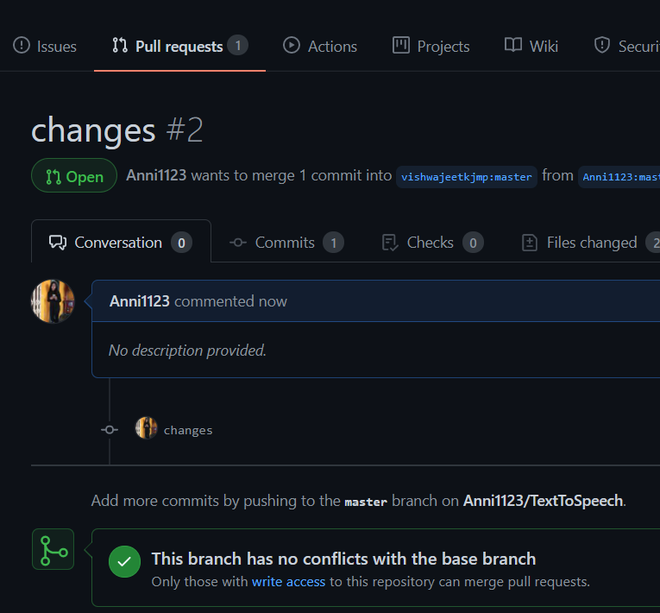Image resolution: width=660 pixels, height=613 pixels.
Task: Switch to the Commits tab
Action: pyautogui.click(x=285, y=242)
